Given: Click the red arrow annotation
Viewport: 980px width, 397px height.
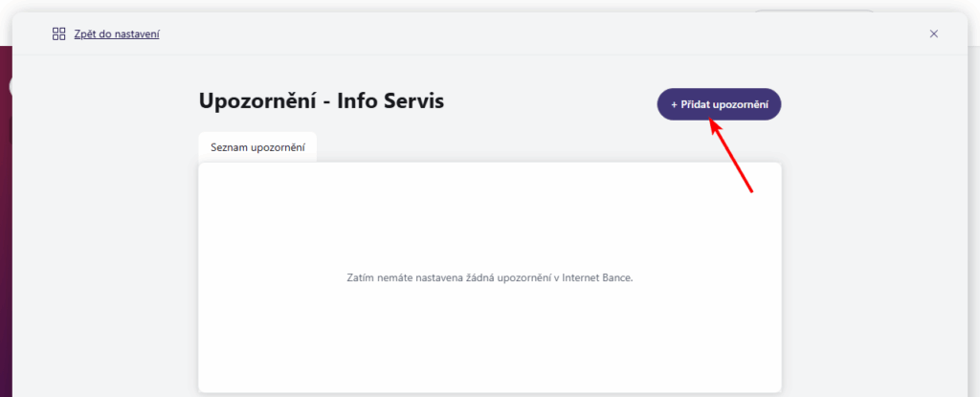Looking at the screenshot, I should click(x=730, y=157).
